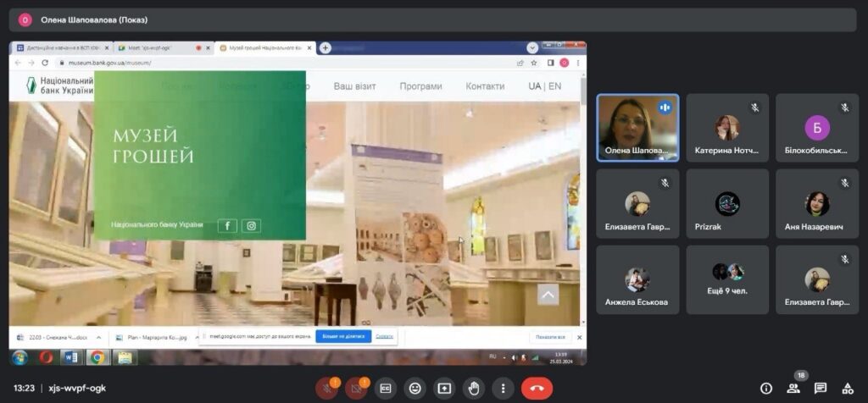The width and height of the screenshot is (868, 403).
Task: Open the chat with everyone panel
Action: 821,388
